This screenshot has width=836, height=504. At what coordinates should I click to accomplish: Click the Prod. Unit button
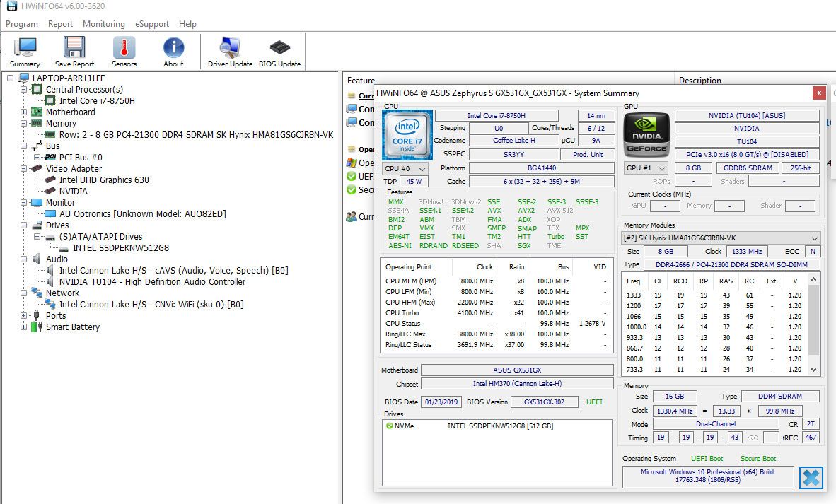pyautogui.click(x=588, y=155)
